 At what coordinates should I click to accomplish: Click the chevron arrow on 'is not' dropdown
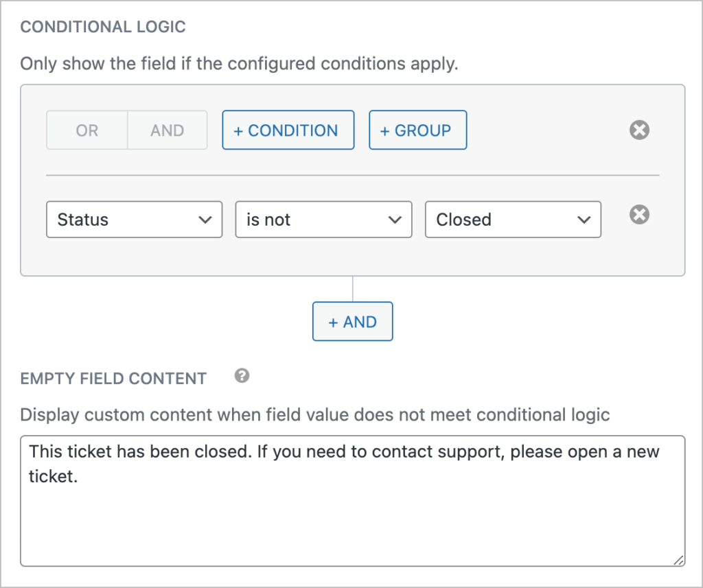tap(394, 220)
